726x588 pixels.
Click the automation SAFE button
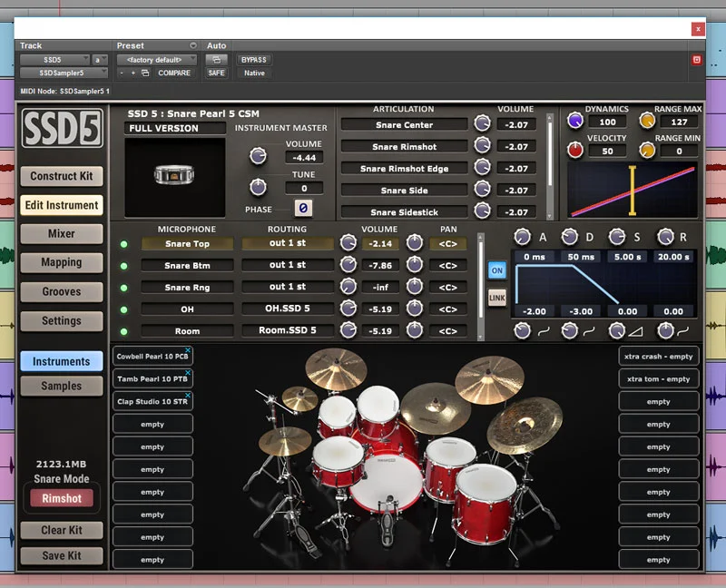coord(216,73)
